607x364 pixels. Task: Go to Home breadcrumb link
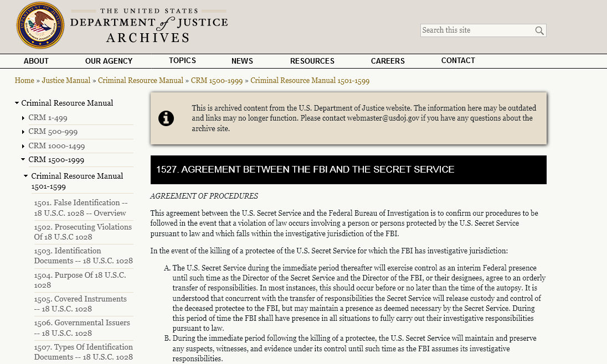click(24, 80)
